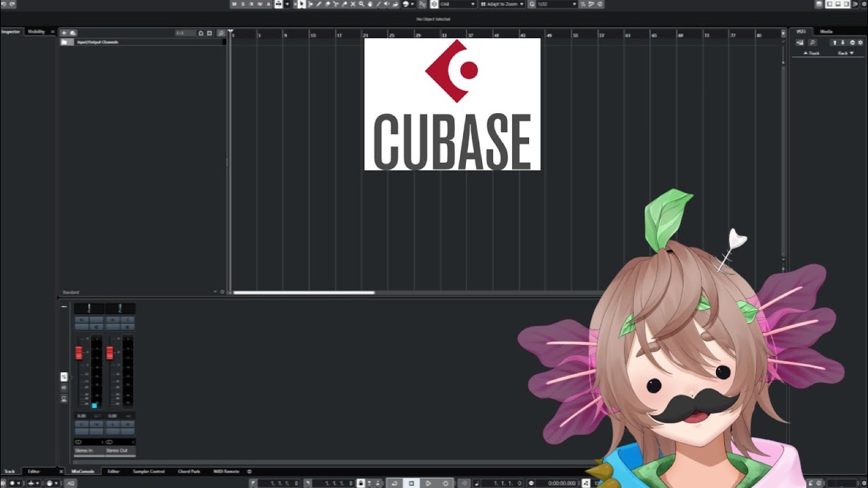The height and width of the screenshot is (488, 868).
Task: Click the left locator icon in transport
Action: pos(253,483)
